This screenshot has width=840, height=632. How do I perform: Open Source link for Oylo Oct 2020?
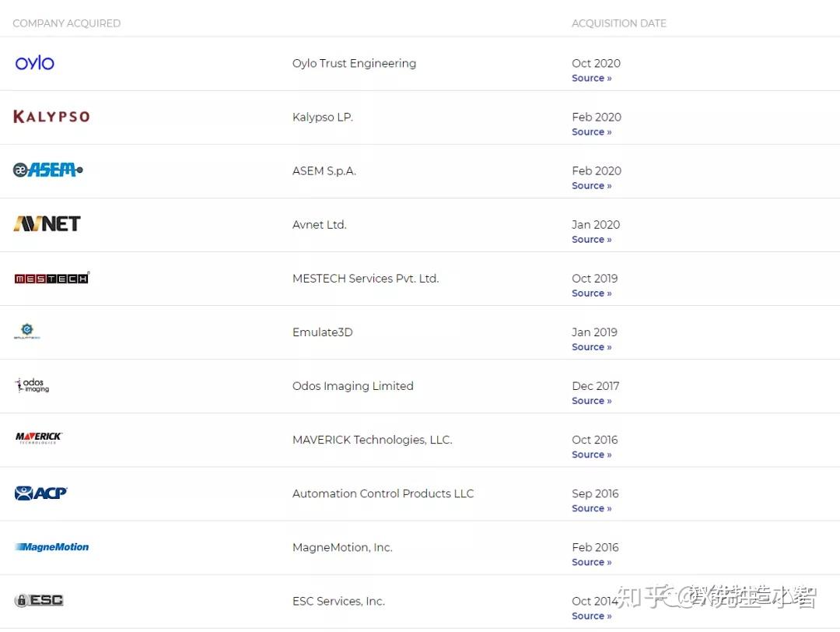coord(591,79)
